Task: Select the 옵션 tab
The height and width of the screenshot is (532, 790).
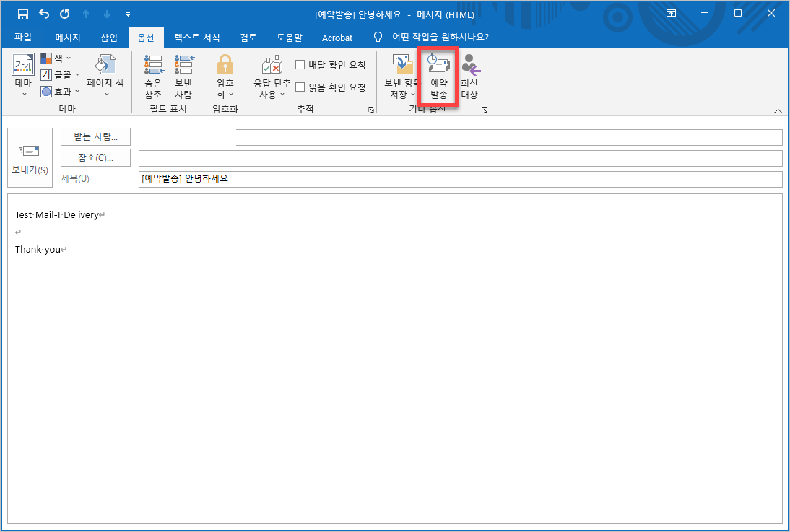Action: tap(146, 38)
